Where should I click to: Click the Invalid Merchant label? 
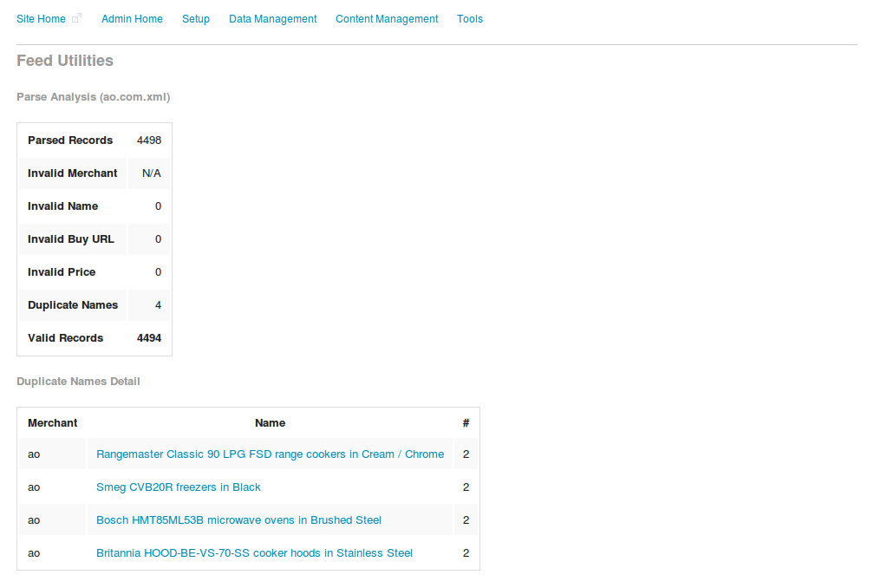73,173
